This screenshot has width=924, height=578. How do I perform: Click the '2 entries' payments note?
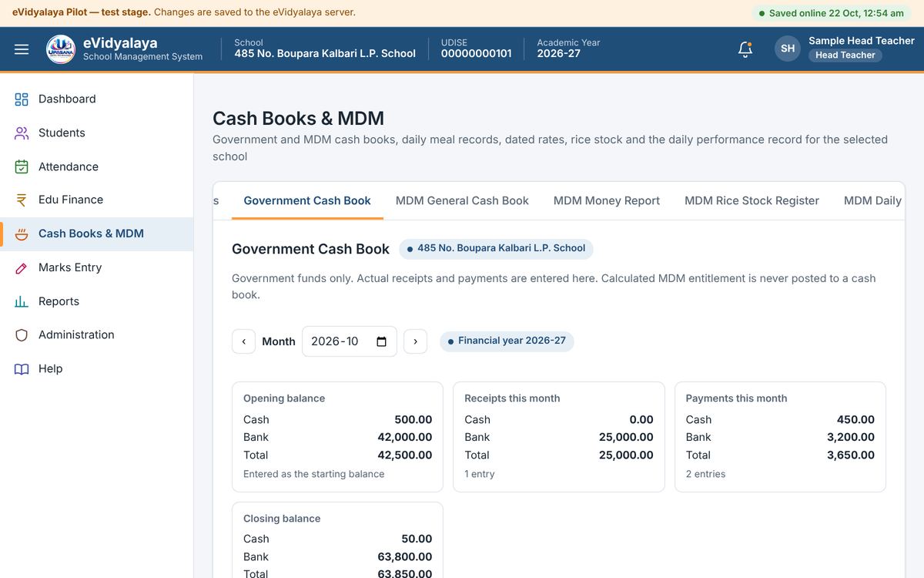705,475
